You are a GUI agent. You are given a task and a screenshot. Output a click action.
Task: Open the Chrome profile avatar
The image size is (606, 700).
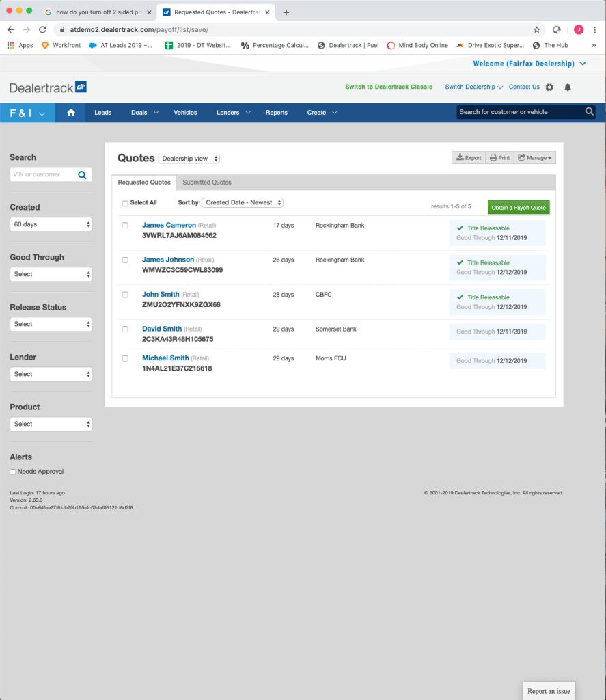579,30
